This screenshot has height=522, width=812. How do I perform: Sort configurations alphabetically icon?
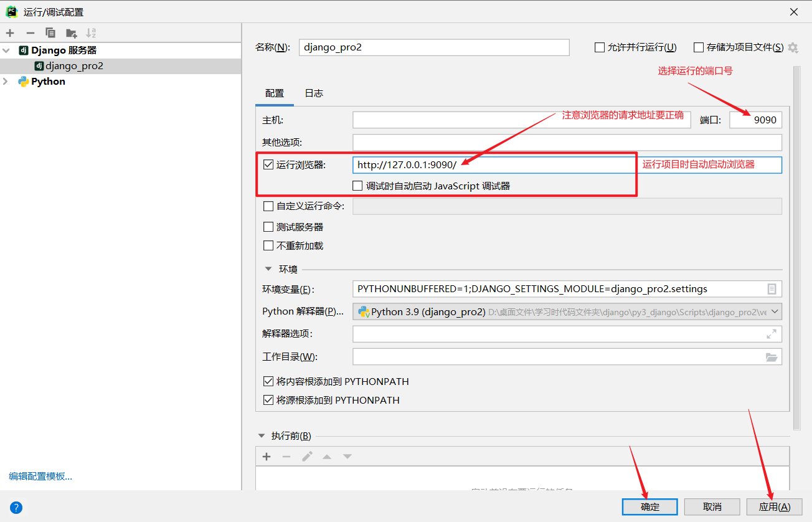tap(91, 33)
